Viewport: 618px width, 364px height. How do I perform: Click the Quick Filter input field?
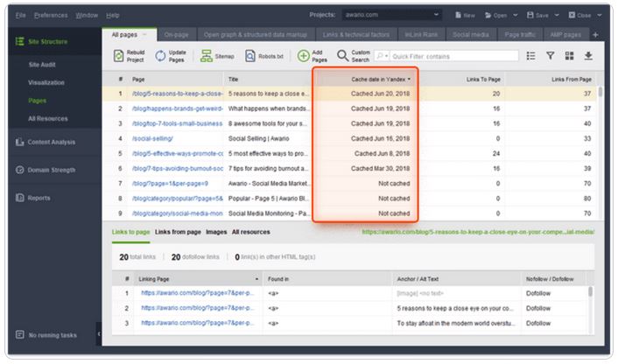454,56
